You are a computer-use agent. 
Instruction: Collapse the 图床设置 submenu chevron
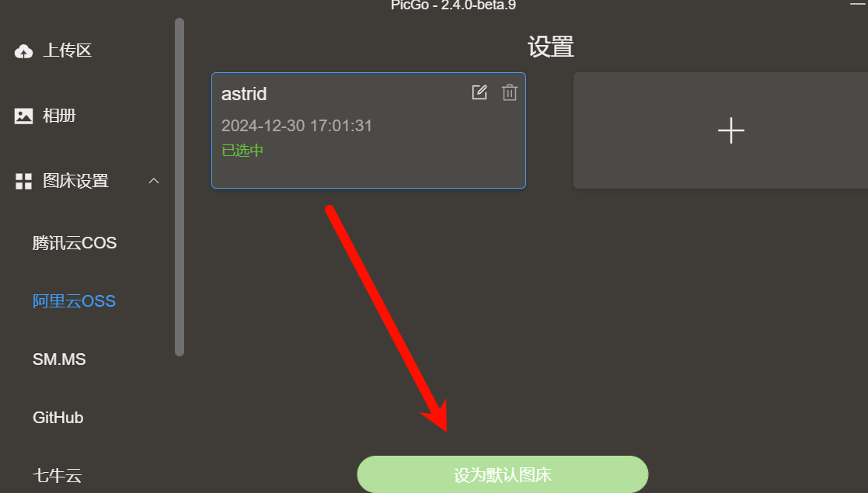pos(154,181)
